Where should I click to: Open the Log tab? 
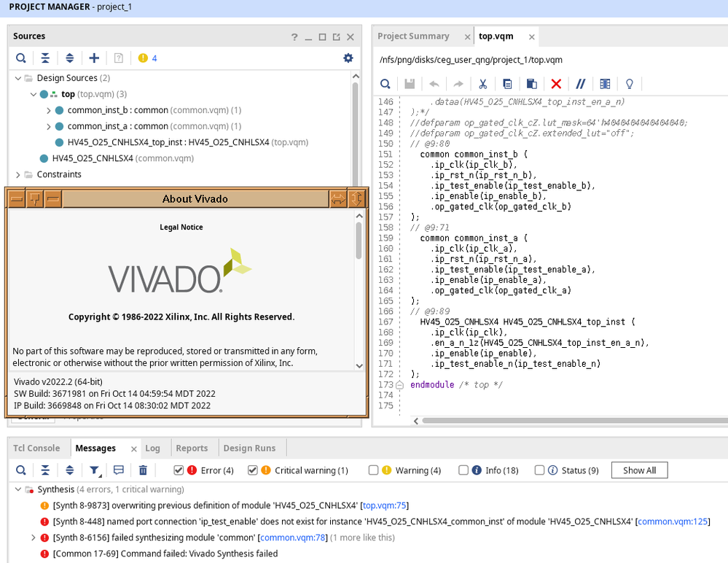coord(152,449)
